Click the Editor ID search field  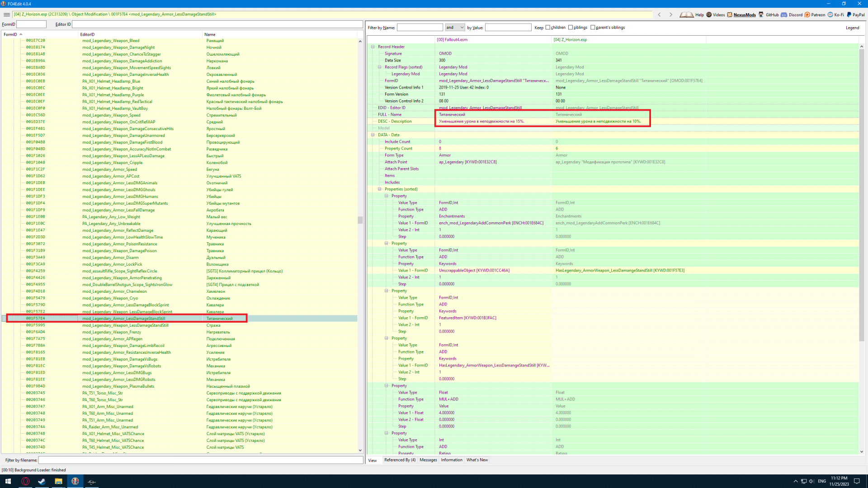pos(217,24)
